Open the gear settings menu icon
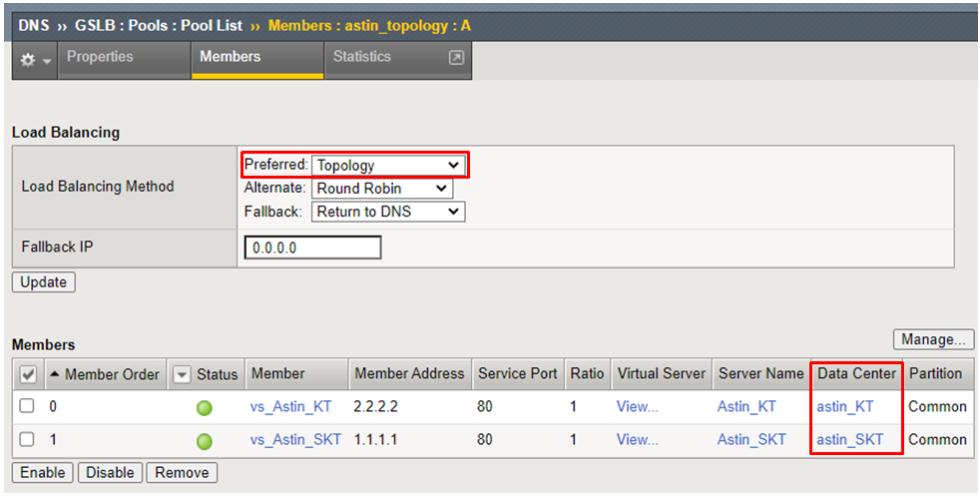 coord(35,61)
